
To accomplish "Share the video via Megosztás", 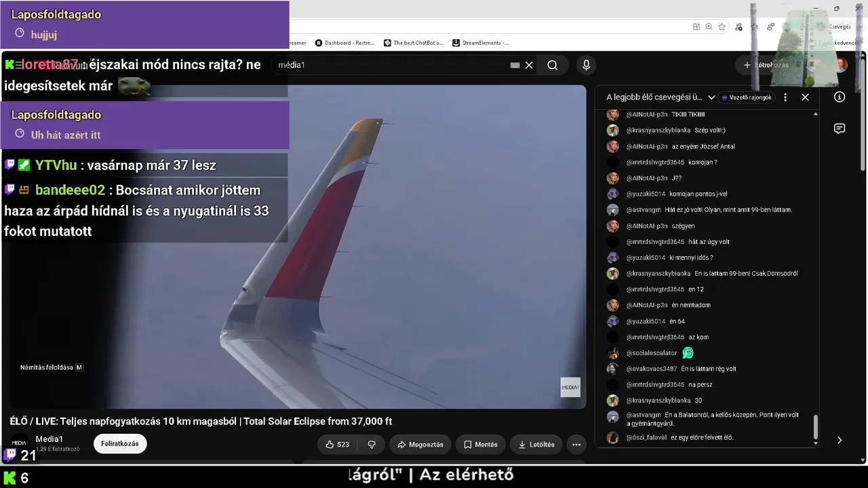I will (x=420, y=445).
